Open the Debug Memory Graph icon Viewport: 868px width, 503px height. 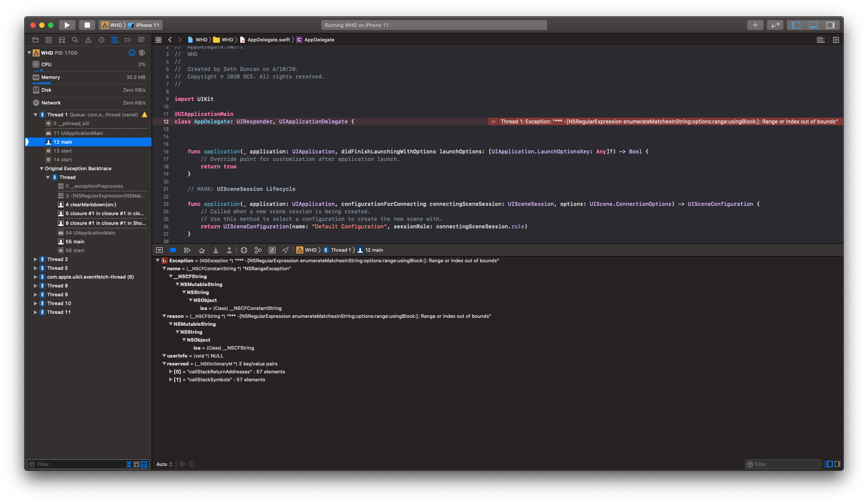(258, 250)
